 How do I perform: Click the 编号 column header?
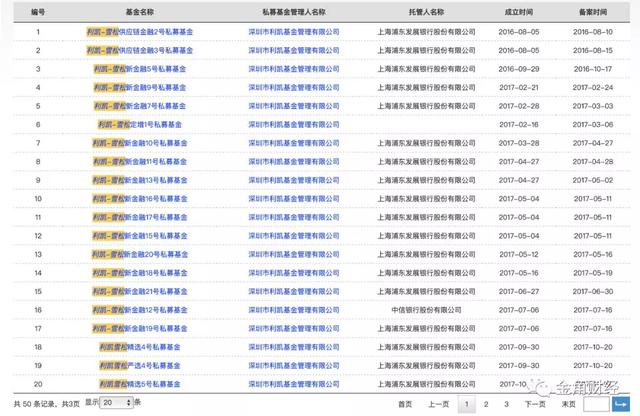point(38,12)
